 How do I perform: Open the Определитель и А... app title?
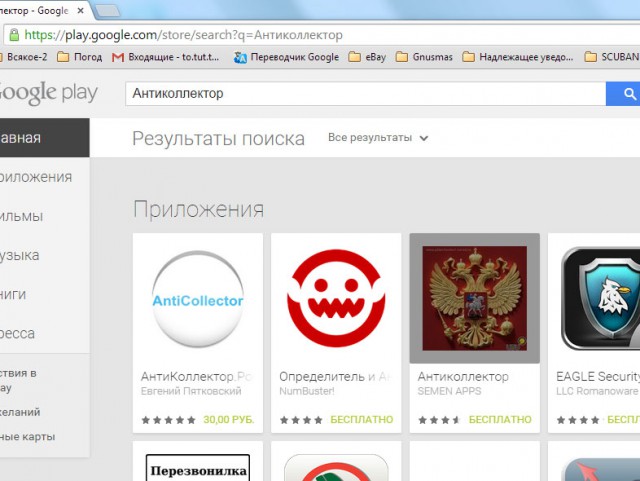pyautogui.click(x=335, y=376)
